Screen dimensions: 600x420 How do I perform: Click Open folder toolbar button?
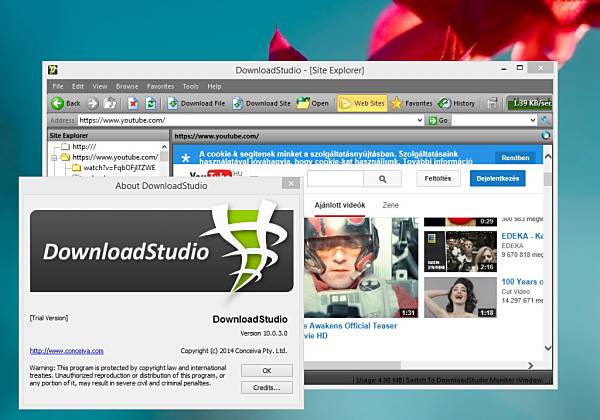[313, 103]
